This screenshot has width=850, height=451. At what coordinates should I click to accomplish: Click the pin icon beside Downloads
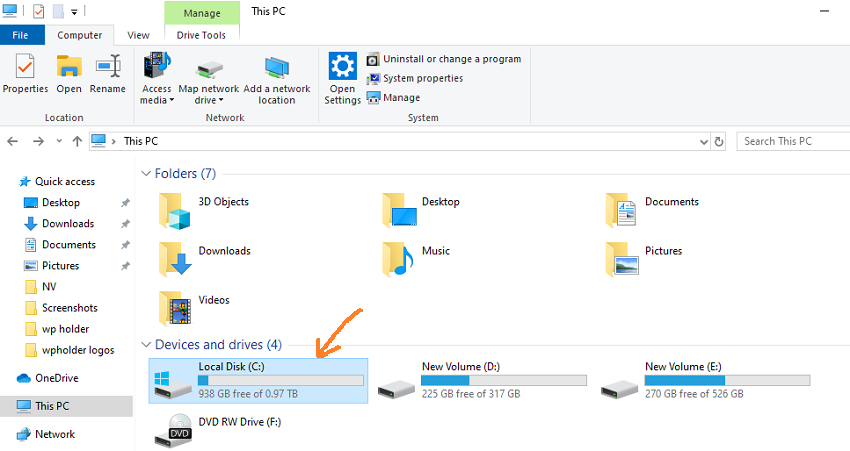pyautogui.click(x=125, y=224)
